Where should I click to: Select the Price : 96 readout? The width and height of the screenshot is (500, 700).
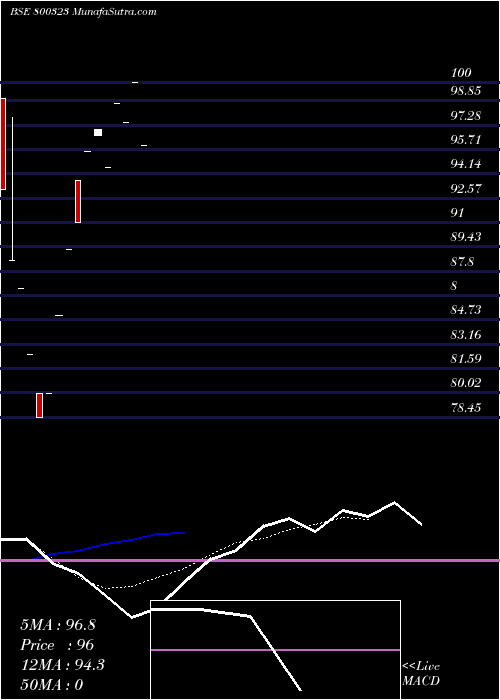(57, 645)
